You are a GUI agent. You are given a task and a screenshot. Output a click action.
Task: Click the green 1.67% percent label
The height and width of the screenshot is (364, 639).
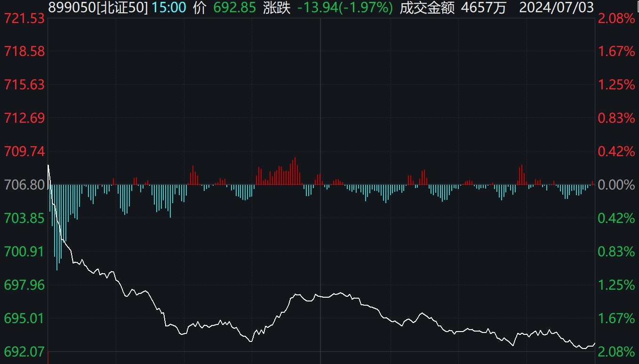click(x=616, y=318)
